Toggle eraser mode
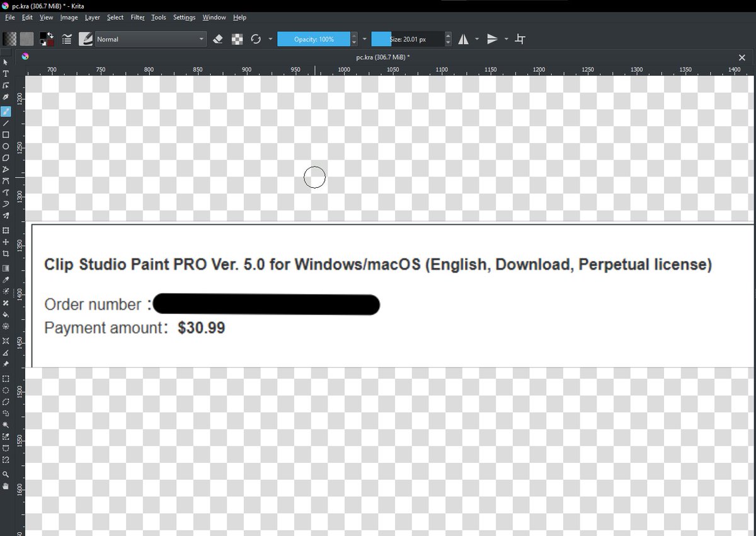This screenshot has width=756, height=536. [218, 39]
